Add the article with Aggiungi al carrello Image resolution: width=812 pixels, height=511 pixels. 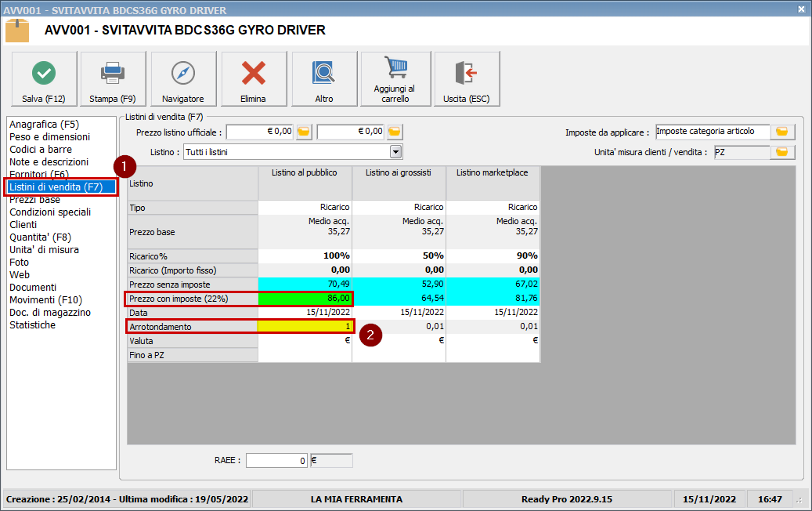[x=395, y=79]
